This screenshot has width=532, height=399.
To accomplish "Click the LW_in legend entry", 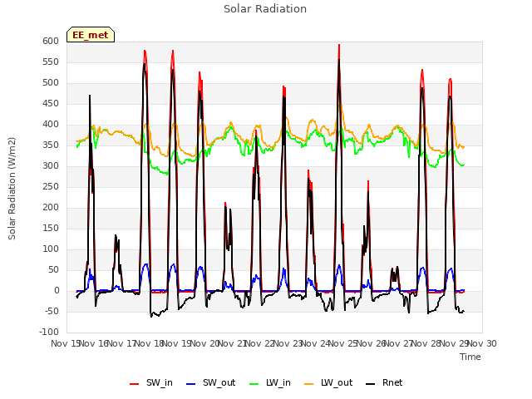I will [x=269, y=382].
